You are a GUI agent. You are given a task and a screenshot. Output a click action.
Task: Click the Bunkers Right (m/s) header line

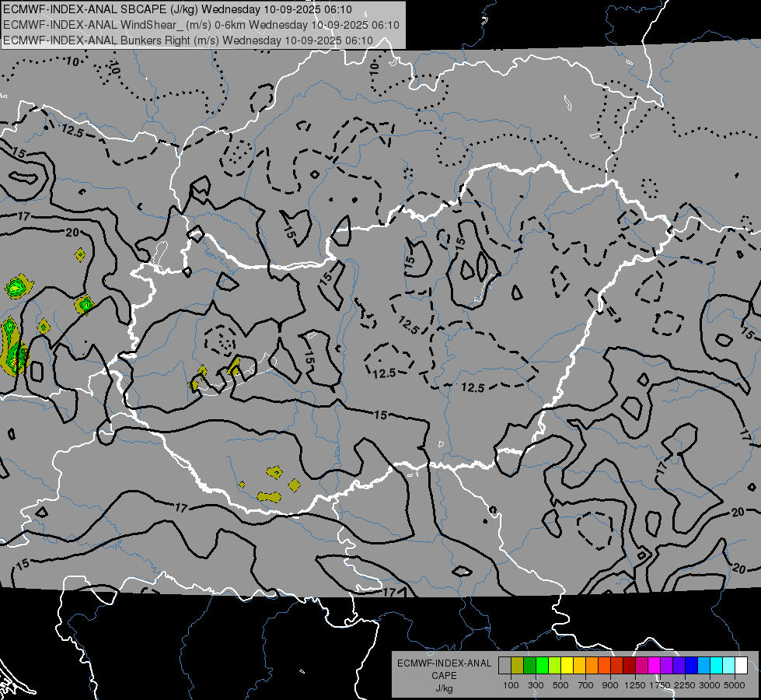(188, 40)
